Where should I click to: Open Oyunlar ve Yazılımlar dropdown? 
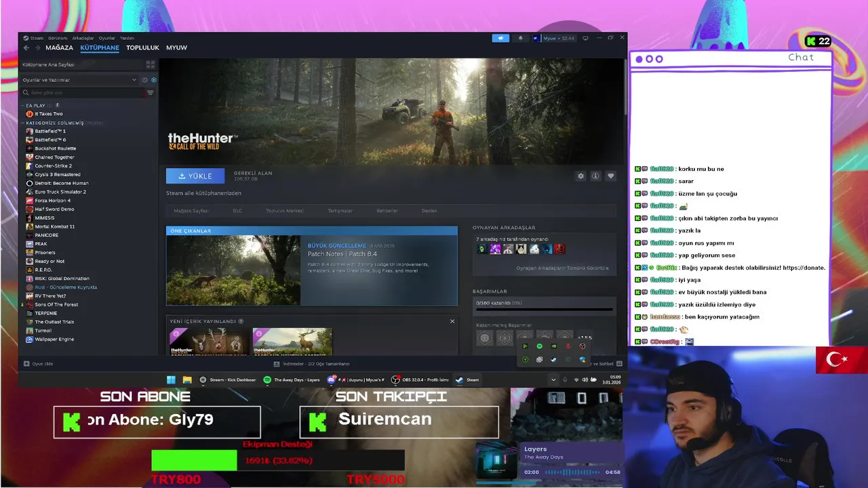[x=79, y=80]
